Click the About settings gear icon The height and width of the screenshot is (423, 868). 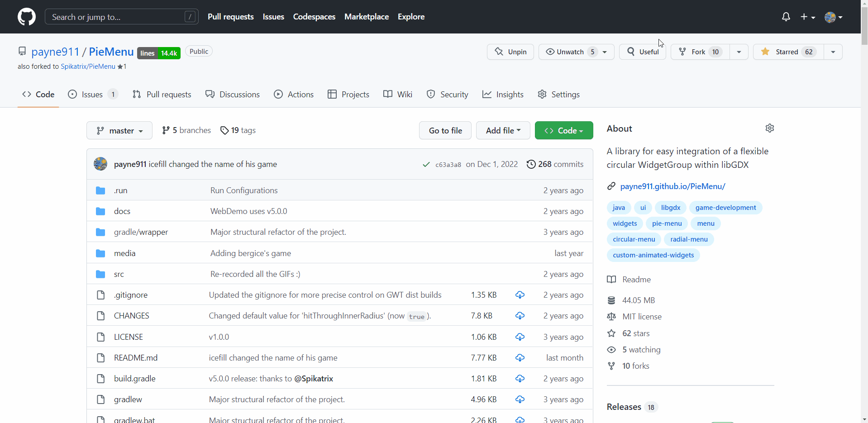(770, 128)
